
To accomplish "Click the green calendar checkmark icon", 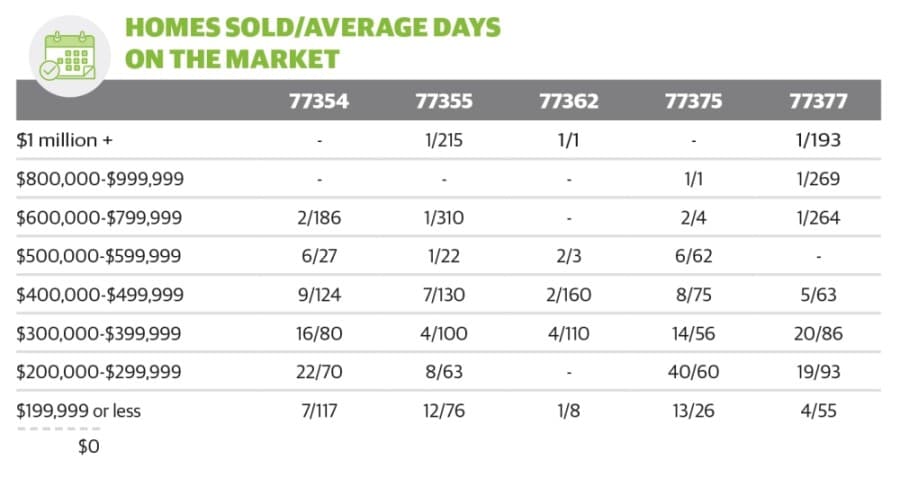I will (x=69, y=56).
